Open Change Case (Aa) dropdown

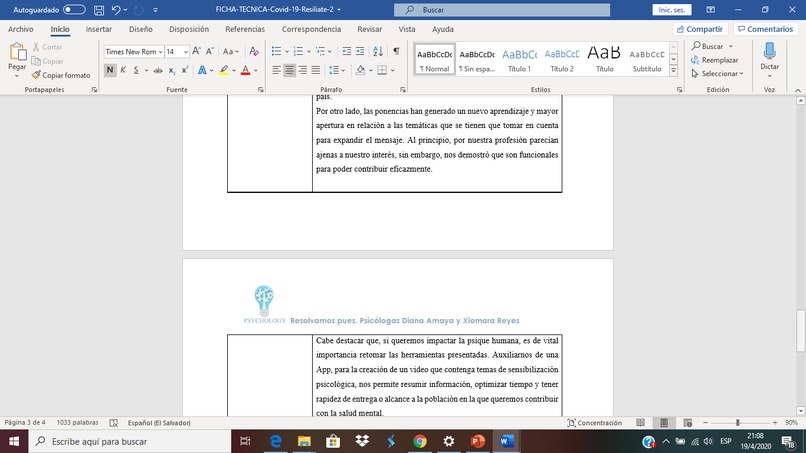coord(230,51)
